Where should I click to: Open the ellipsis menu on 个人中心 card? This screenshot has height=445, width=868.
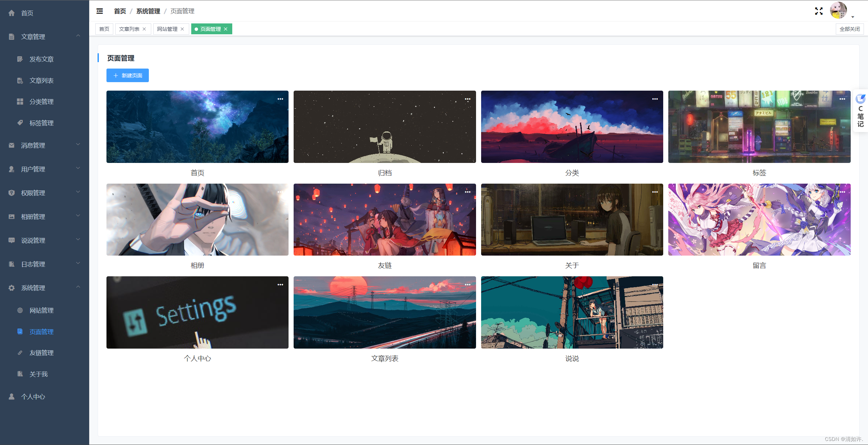280,285
